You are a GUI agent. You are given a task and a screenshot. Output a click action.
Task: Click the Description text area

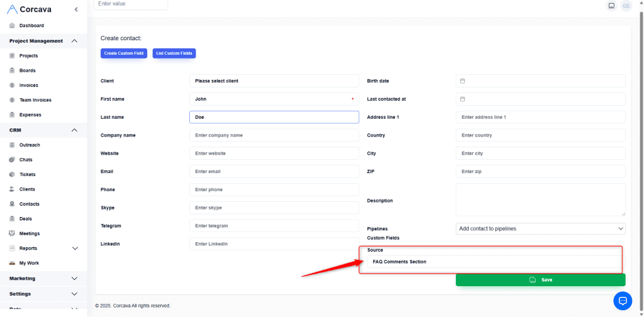point(540,199)
